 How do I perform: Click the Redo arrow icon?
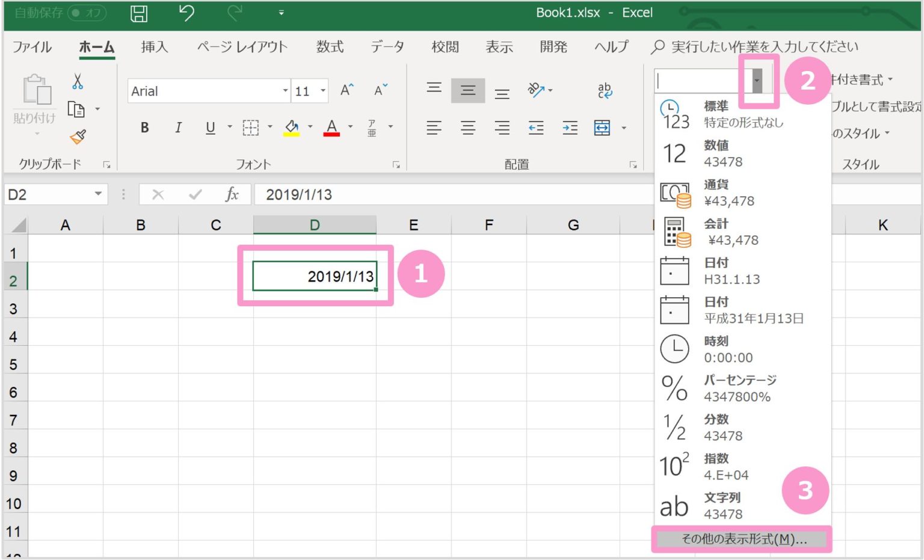coord(235,12)
